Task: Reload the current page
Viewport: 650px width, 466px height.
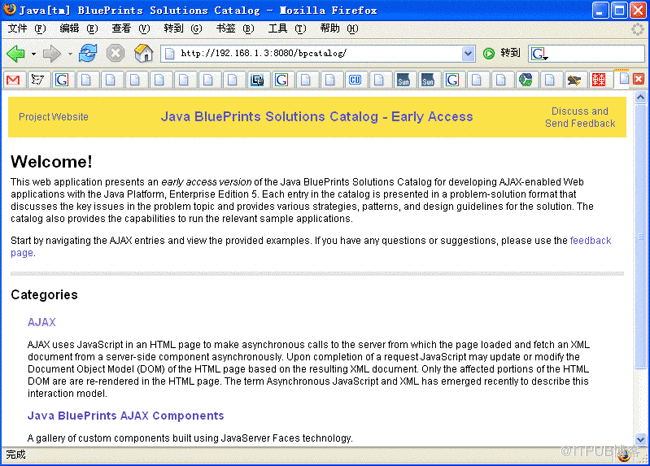Action: tap(88, 53)
